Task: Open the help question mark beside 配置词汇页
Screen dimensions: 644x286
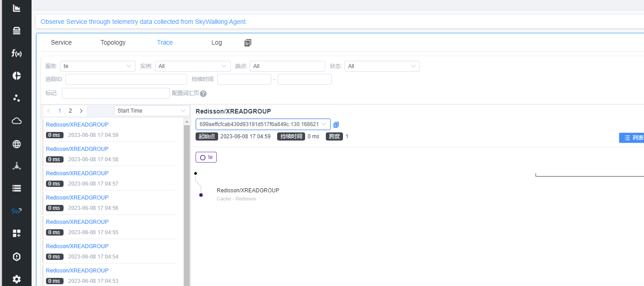Action: (x=203, y=93)
